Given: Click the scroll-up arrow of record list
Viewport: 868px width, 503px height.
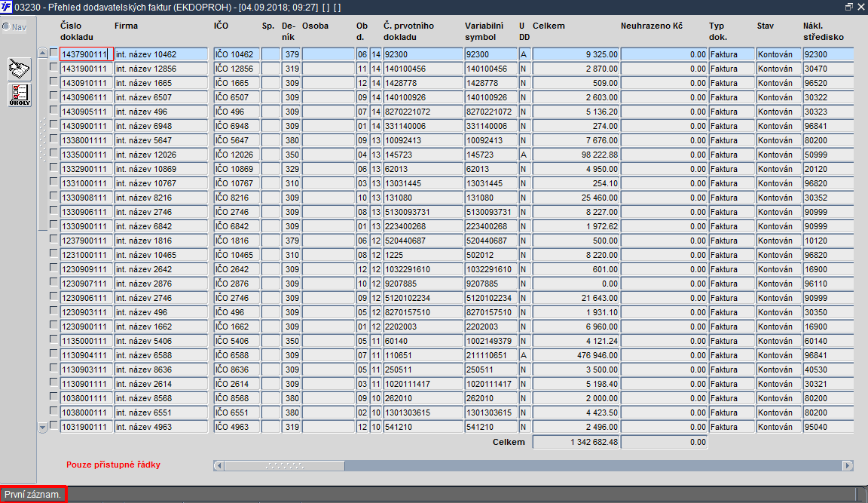Looking at the screenshot, I should 43,54.
